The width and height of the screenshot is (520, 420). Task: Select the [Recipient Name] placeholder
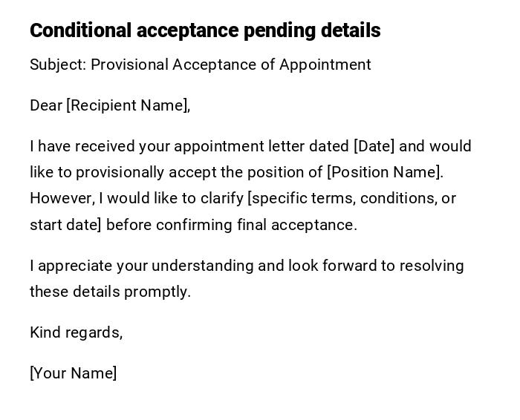(x=128, y=105)
